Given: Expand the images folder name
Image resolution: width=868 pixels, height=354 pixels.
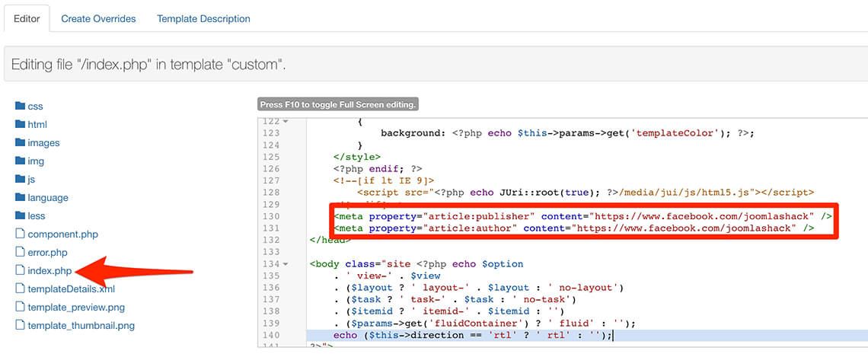Looking at the screenshot, I should tap(43, 142).
